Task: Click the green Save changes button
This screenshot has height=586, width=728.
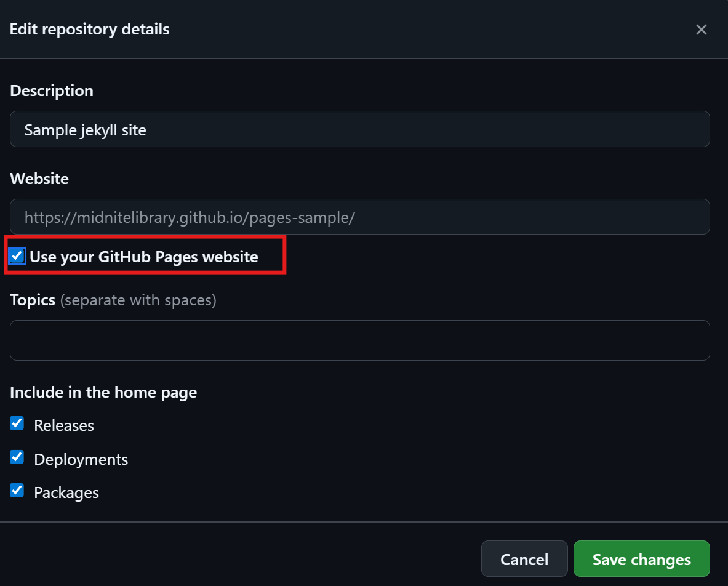Action: 642,558
